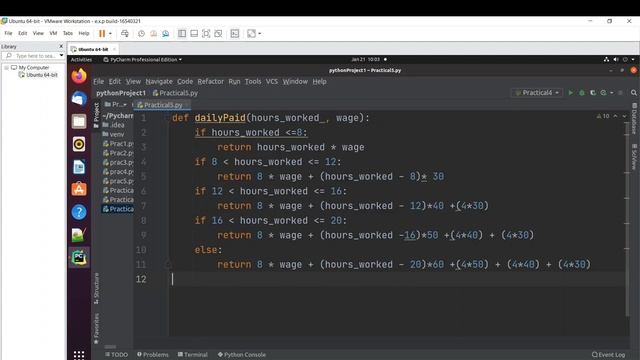Image resolution: width=640 pixels, height=360 pixels.
Task: Close the Library panel
Action: tap(61, 47)
